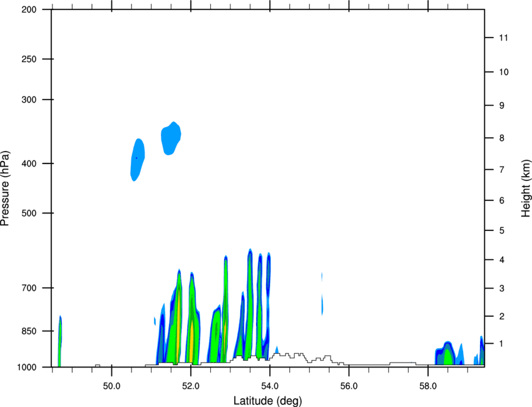The height and width of the screenshot is (407, 532).
Task: Pick the 2 km height tick label
Action: click(501, 316)
